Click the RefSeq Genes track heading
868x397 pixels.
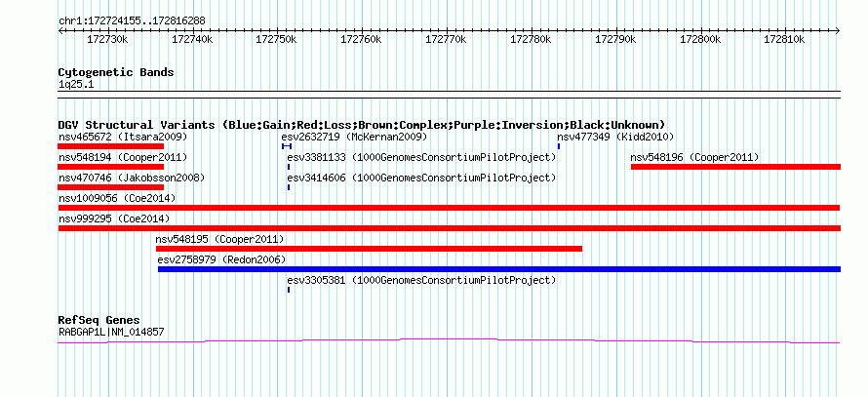(x=99, y=320)
